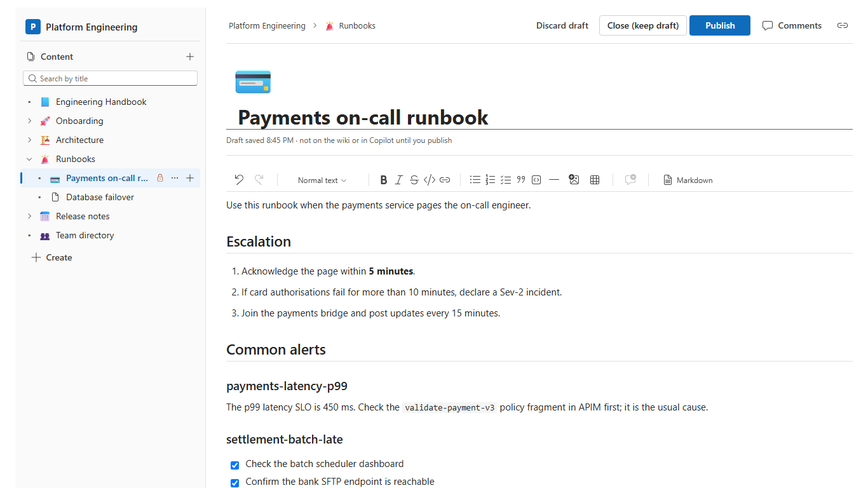Uncheck "Check the batch scheduler dashboard"
The width and height of the screenshot is (868, 488).
[x=234, y=465]
